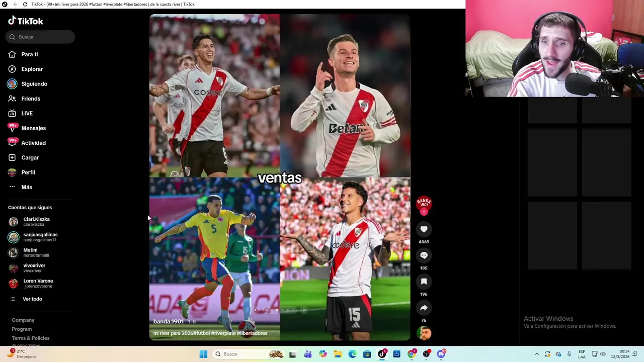Screen dimensions: 644x362
Task: Open the LIVE section
Action: coord(20,113)
